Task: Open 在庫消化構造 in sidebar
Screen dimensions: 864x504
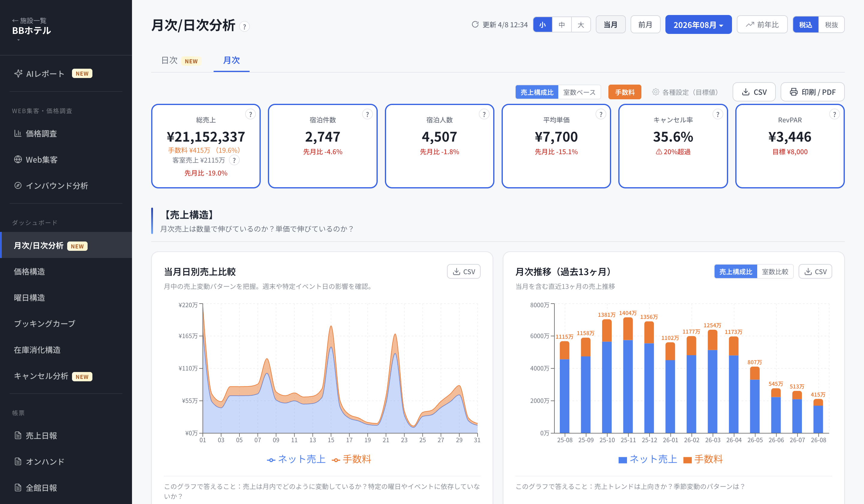Action: [66, 350]
